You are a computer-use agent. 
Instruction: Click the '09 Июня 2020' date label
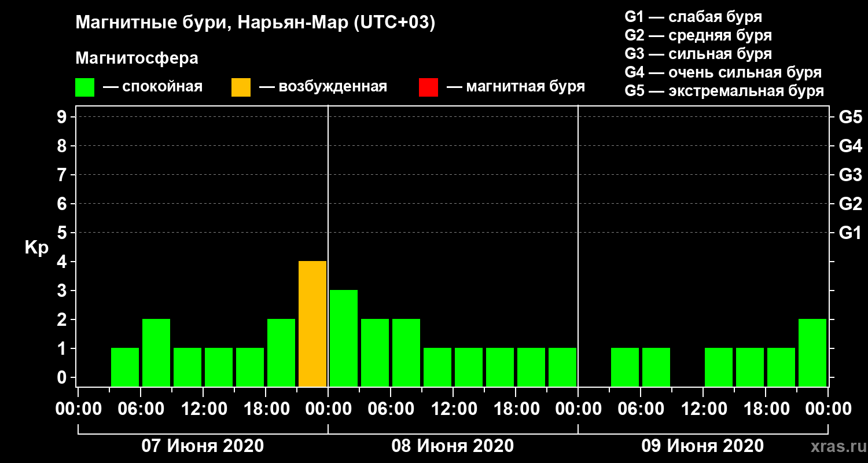[x=703, y=446]
